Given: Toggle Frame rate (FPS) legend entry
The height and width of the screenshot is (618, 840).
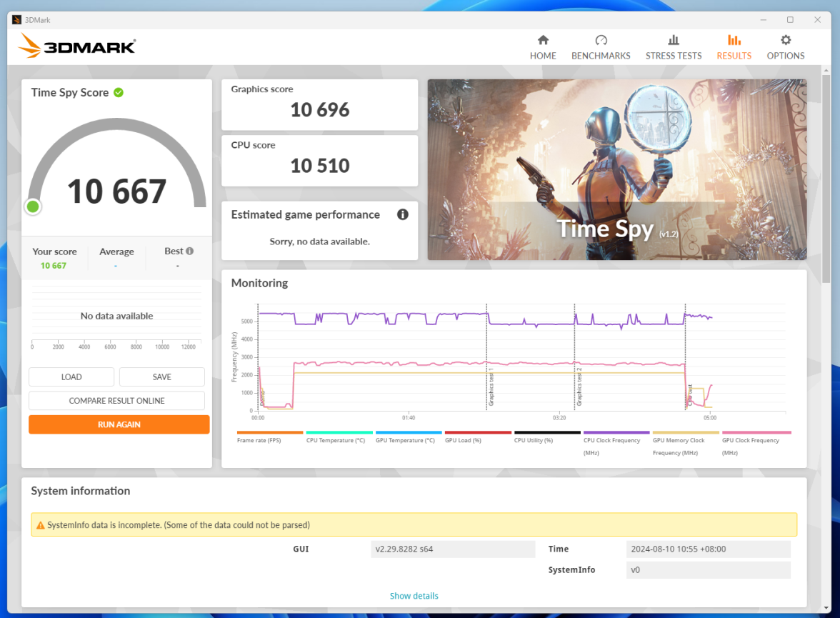Looking at the screenshot, I should [269, 437].
